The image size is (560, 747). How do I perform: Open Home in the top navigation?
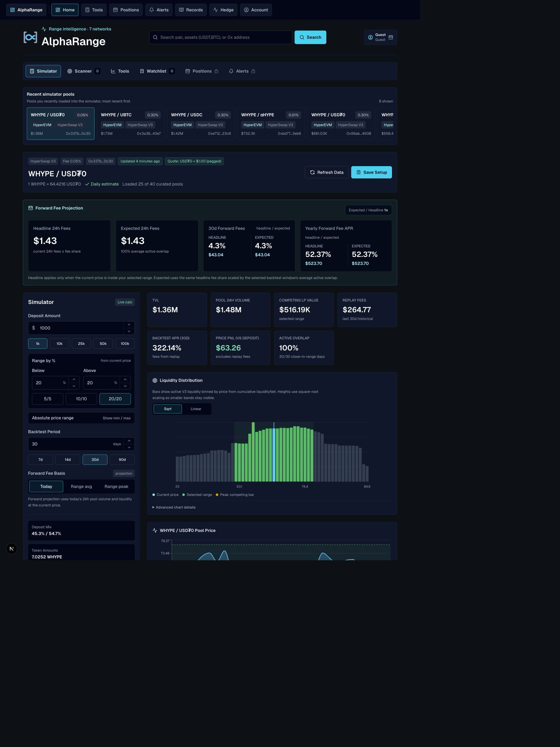[65, 10]
